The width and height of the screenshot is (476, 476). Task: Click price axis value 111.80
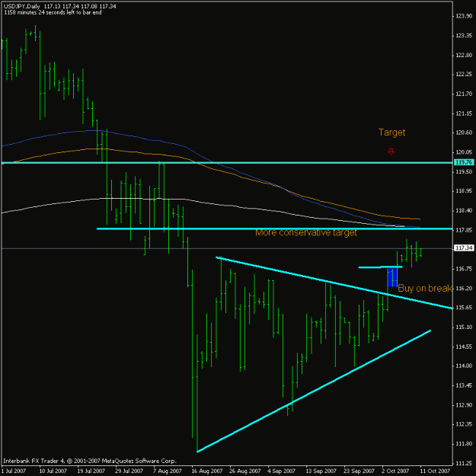pos(464,444)
